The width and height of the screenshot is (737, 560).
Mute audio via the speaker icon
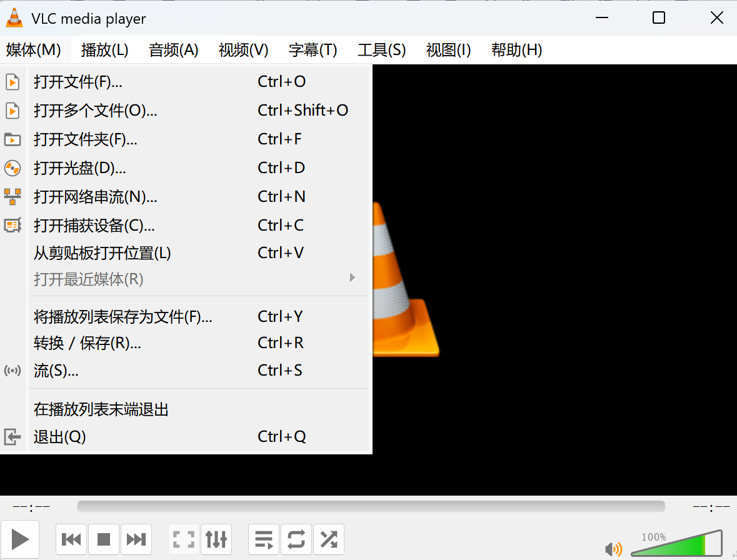click(x=613, y=549)
